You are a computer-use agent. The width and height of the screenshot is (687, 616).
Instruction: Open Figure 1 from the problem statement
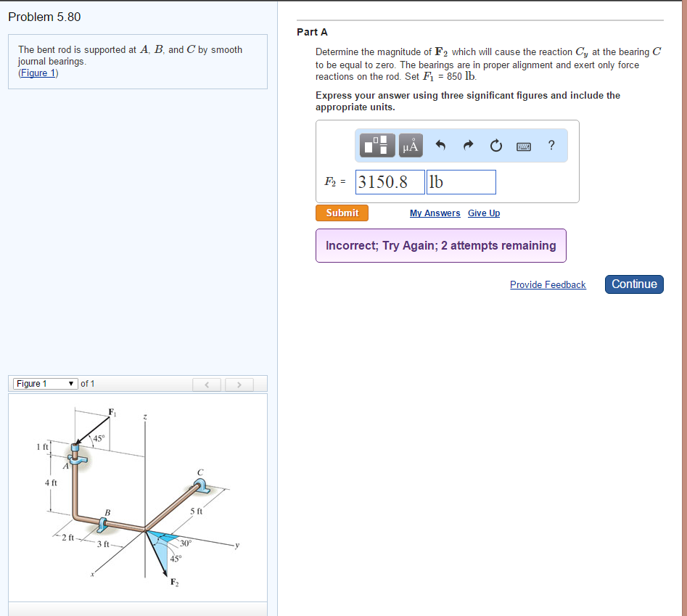pyautogui.click(x=38, y=73)
